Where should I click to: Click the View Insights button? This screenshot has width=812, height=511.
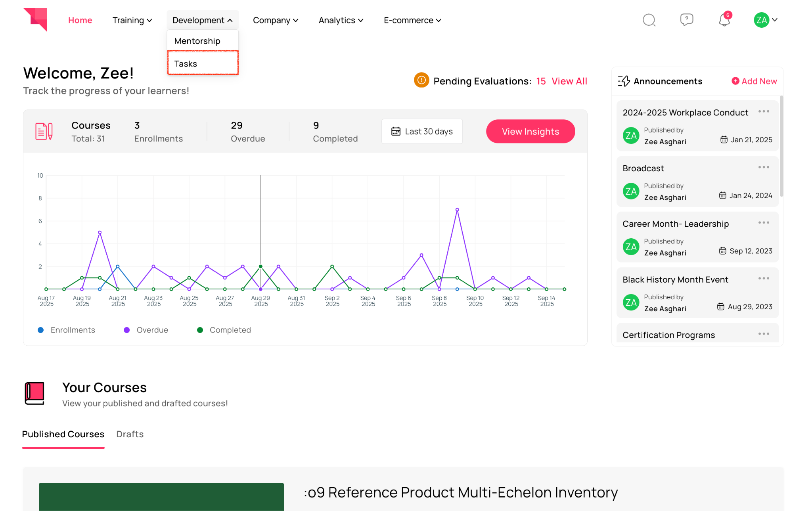point(530,131)
